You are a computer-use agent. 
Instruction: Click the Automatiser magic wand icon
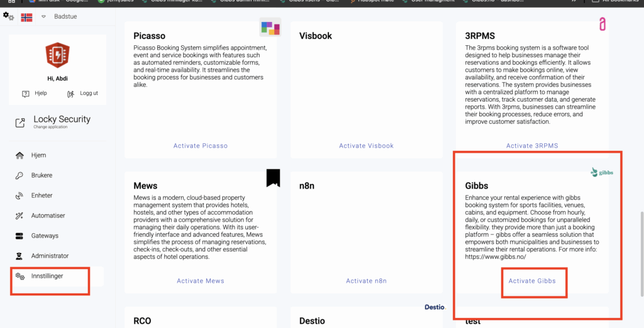19,216
